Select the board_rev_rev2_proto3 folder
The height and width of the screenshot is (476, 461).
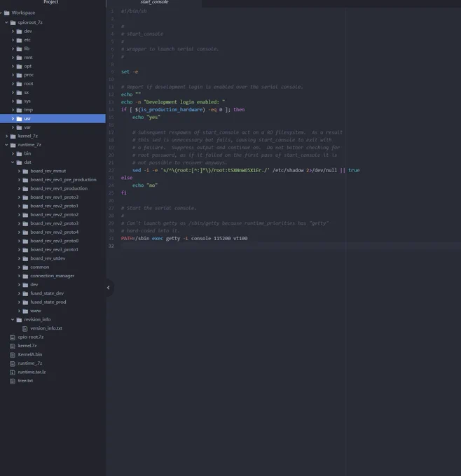55,223
